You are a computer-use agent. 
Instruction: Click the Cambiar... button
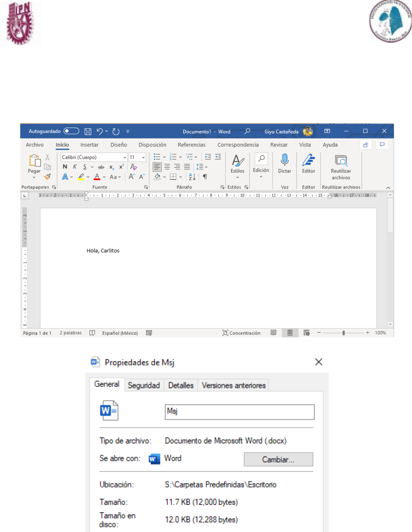(x=278, y=460)
